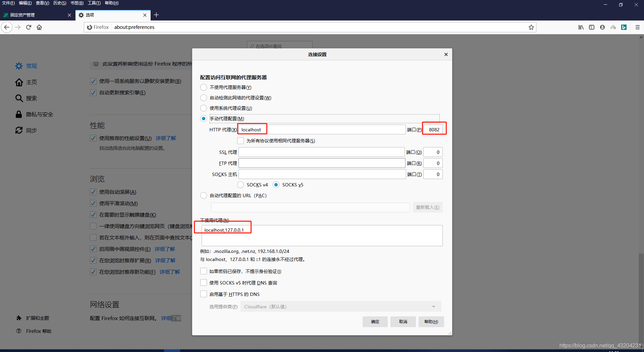Go to the Home page icon
The height and width of the screenshot is (352, 644).
click(x=39, y=27)
